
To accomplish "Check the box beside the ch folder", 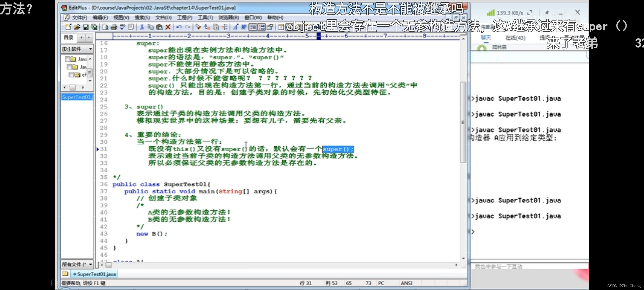I will pyautogui.click(x=71, y=75).
